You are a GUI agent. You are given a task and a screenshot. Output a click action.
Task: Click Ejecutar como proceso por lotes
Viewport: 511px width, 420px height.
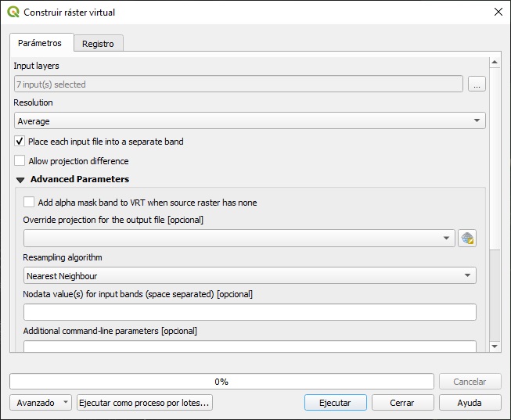(x=145, y=403)
